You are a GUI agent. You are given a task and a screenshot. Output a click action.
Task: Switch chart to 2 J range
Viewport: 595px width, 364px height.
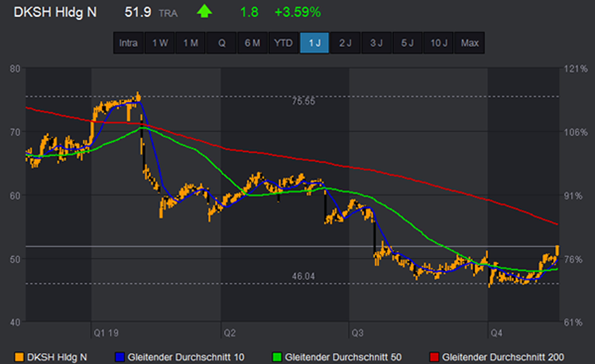[x=345, y=43]
